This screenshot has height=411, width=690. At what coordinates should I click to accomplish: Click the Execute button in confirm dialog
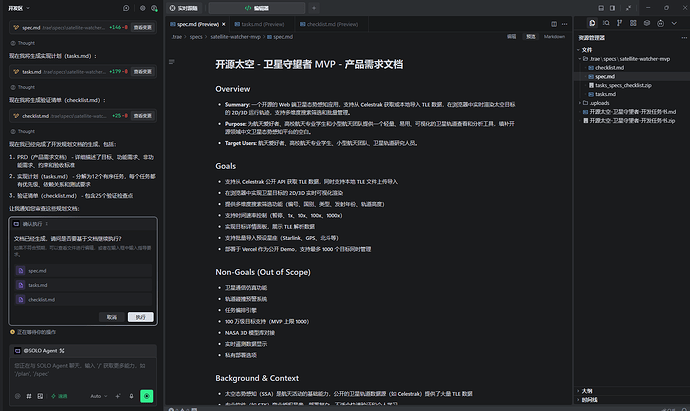coord(140,317)
